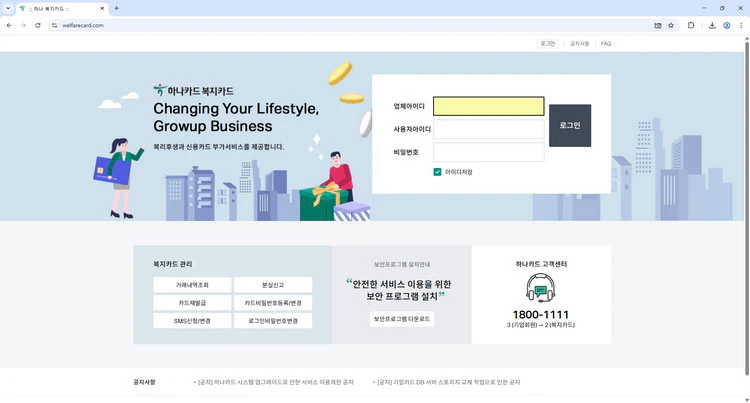Open the 공지사항 top menu item
Screen dimensions: 750x403
[579, 44]
